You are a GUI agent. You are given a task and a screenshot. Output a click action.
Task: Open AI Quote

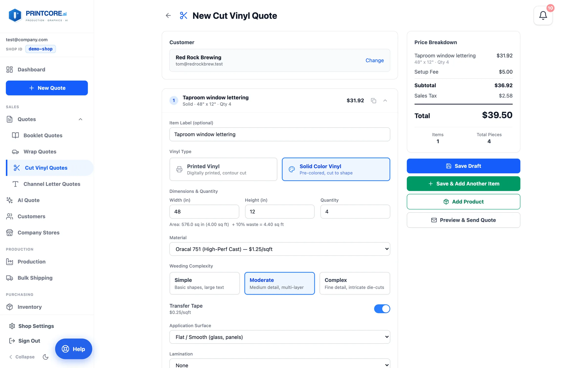[x=47, y=200]
